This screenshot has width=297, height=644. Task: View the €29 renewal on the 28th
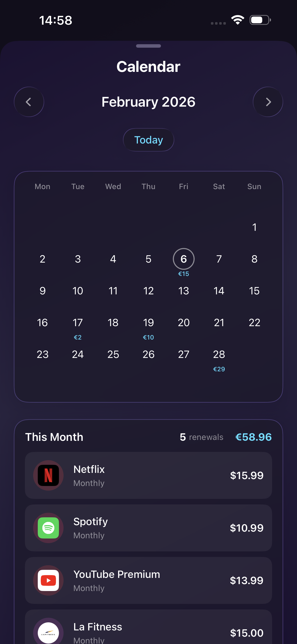point(219,369)
